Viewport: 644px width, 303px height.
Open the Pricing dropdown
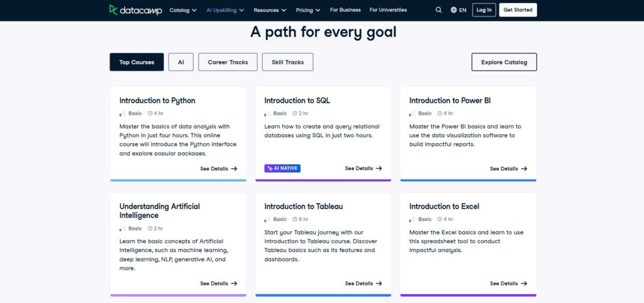(x=308, y=10)
